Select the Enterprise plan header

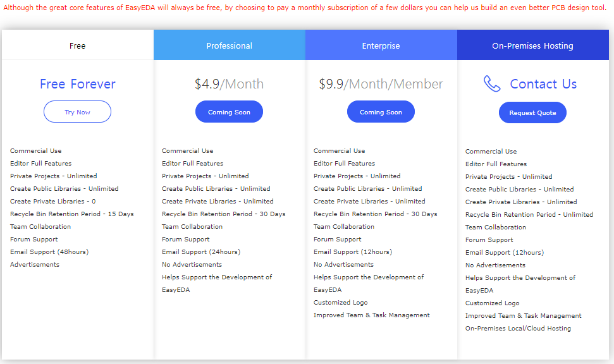(381, 45)
